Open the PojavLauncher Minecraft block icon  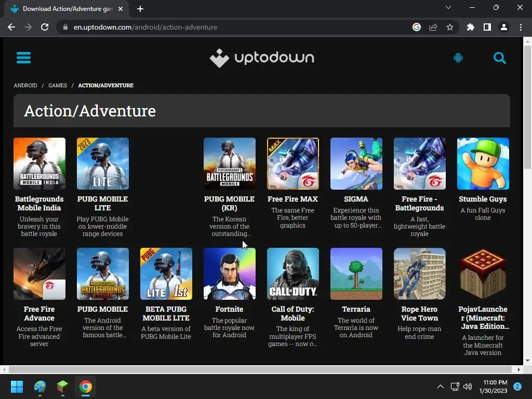pos(483,274)
